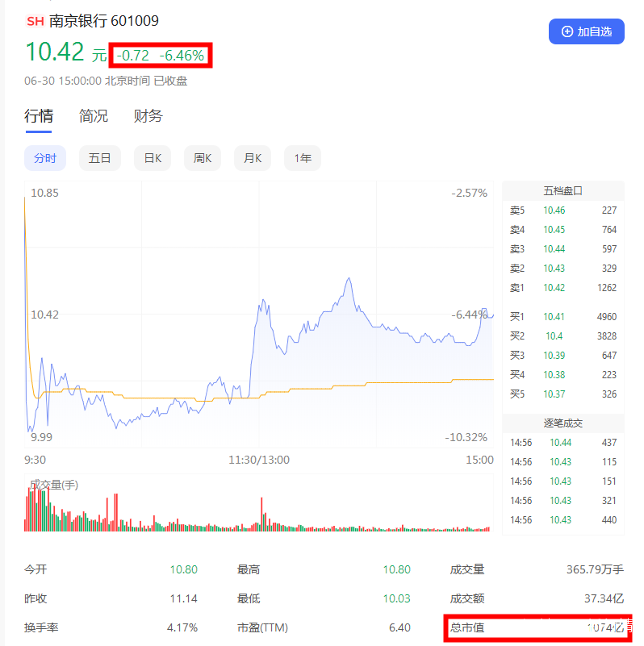
Task: Select the 周K chart period
Action: pyautogui.click(x=203, y=158)
